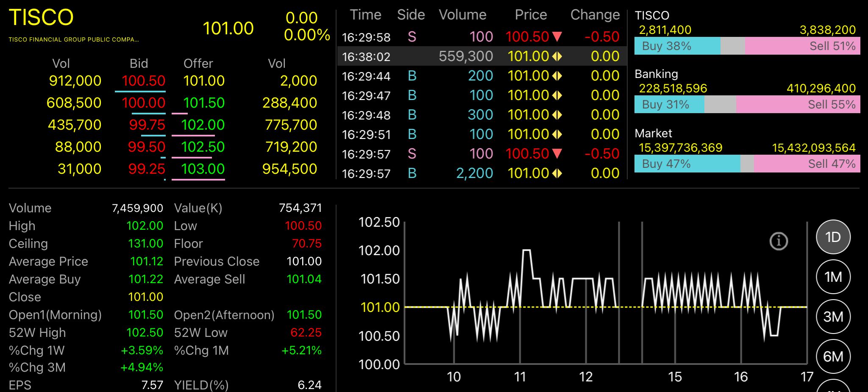This screenshot has height=392, width=868.
Task: Select offer price 102.00
Action: (203, 125)
